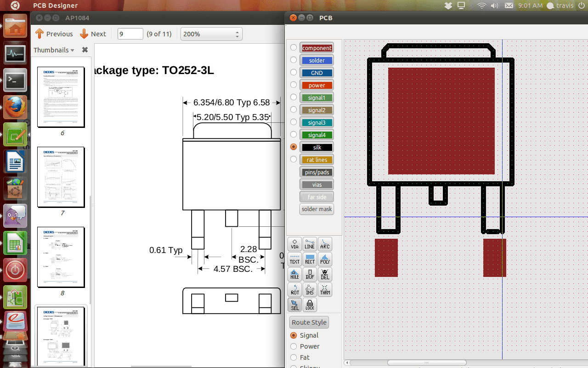This screenshot has height=368, width=588.
Task: Toggle vias visibility button
Action: click(317, 184)
